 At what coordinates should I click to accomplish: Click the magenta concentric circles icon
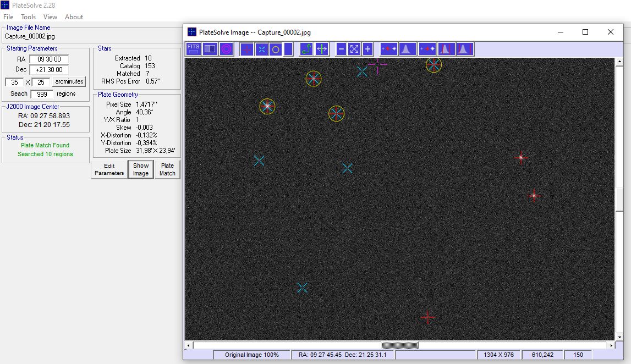pyautogui.click(x=227, y=49)
